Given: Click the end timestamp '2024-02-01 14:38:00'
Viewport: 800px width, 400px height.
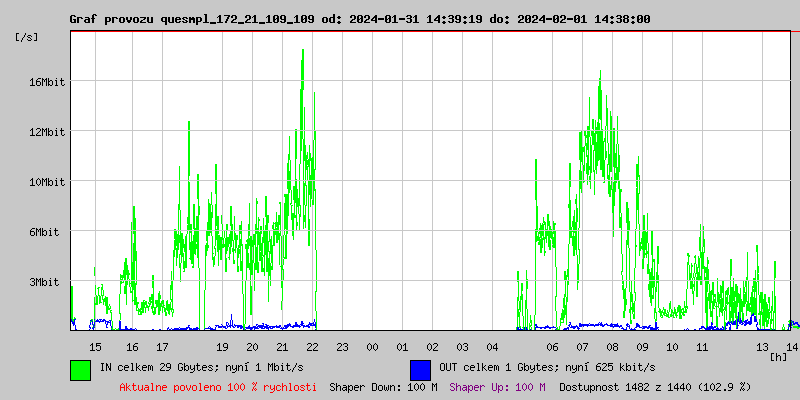Looking at the screenshot, I should [584, 19].
